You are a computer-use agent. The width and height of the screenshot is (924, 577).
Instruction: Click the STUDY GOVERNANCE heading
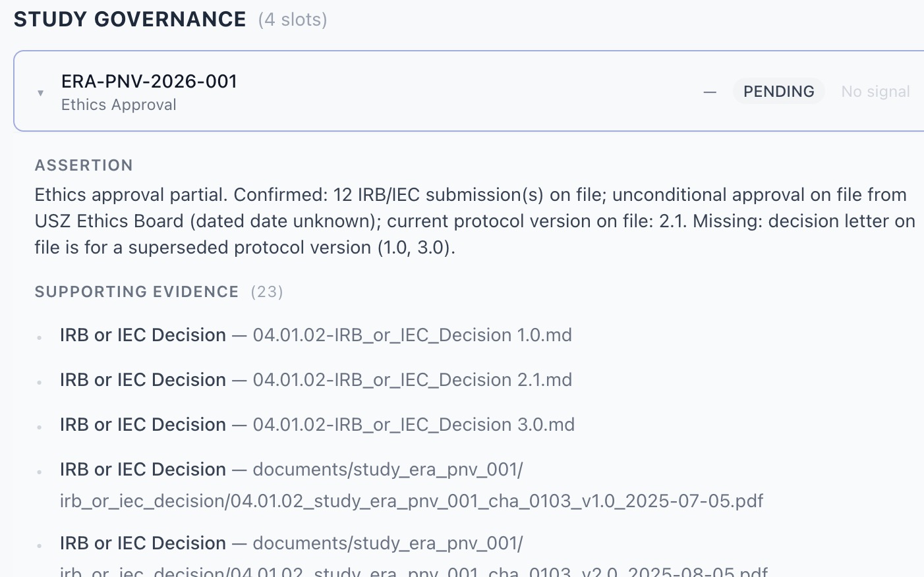pos(130,19)
